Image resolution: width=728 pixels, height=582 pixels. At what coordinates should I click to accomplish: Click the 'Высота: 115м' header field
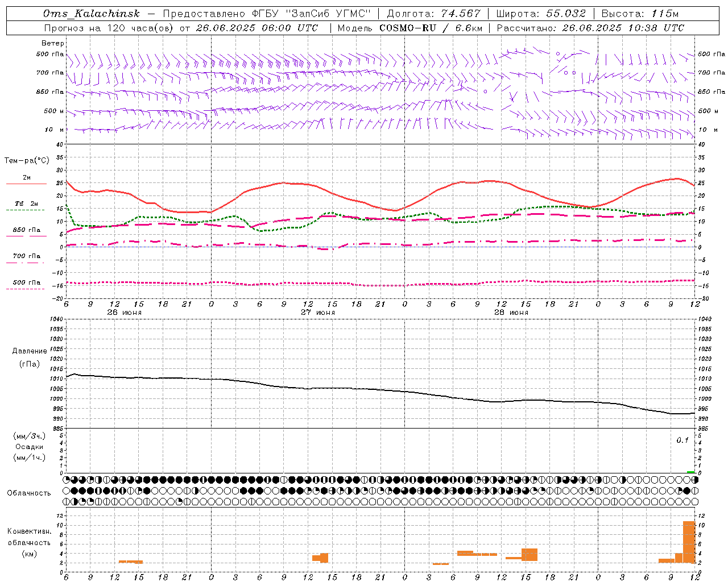click(640, 14)
